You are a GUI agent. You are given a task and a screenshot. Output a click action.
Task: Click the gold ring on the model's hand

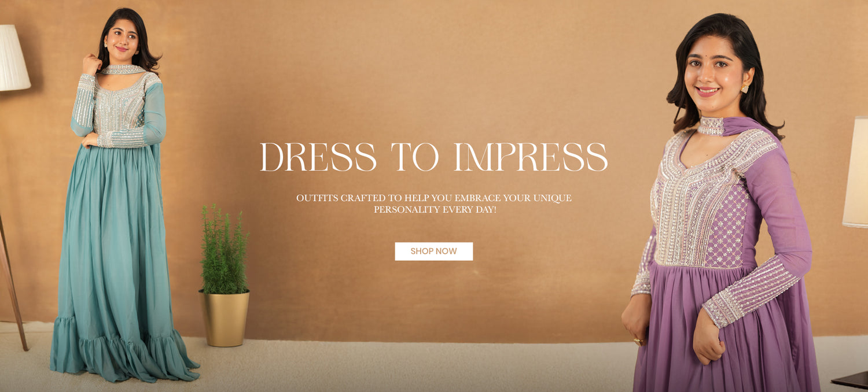coord(638,342)
